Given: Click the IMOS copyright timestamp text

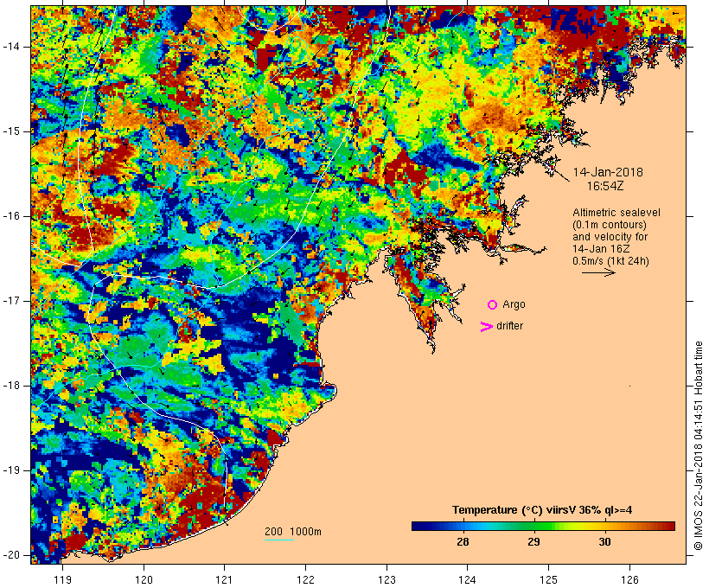Looking at the screenshot, I should coord(699,446).
